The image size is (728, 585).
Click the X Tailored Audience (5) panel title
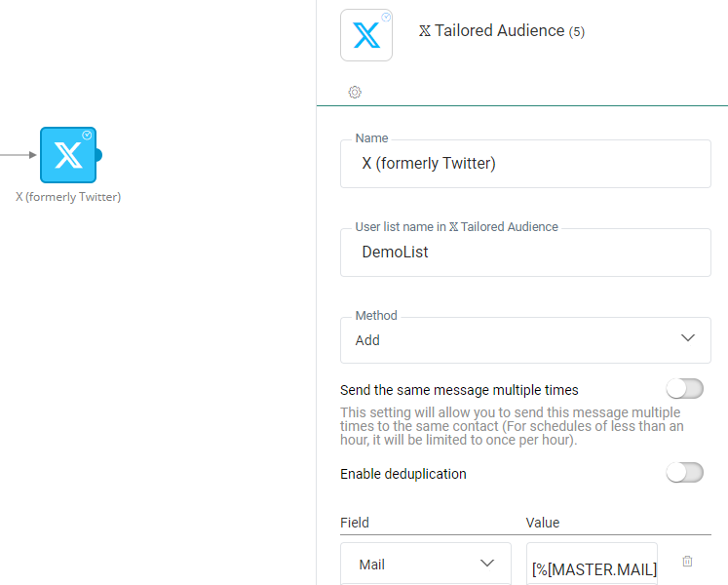501,31
